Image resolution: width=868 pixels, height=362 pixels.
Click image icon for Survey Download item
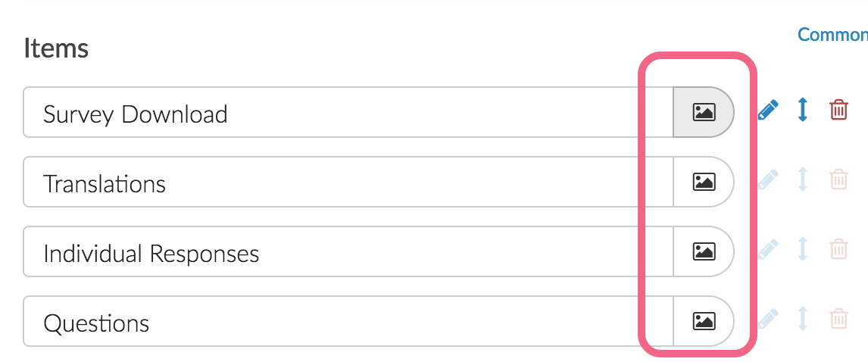click(704, 112)
